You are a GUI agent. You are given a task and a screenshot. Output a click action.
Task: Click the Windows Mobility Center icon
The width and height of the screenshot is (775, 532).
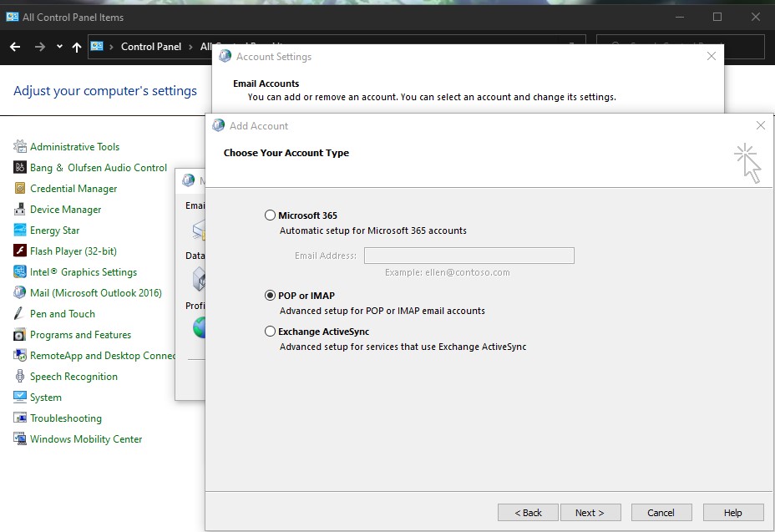click(20, 438)
